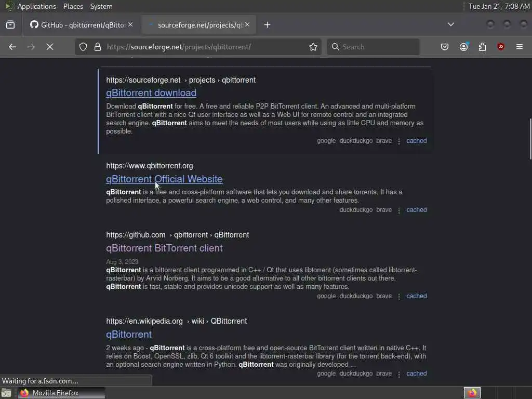Viewport: 532px width, 399px height.
Task: Expand more options dots on qbittorrent.org result
Action: point(399,210)
